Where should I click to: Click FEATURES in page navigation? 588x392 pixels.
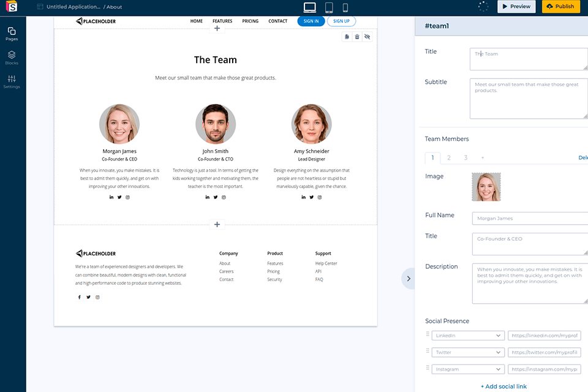[x=222, y=21]
